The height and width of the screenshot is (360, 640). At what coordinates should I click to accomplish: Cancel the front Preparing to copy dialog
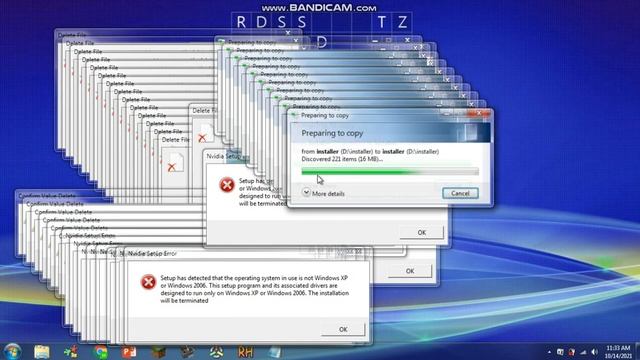[460, 193]
